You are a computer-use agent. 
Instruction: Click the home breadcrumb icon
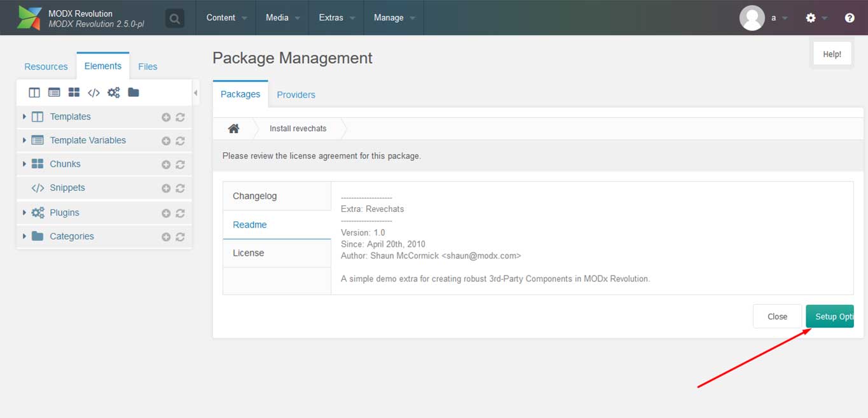click(x=233, y=129)
